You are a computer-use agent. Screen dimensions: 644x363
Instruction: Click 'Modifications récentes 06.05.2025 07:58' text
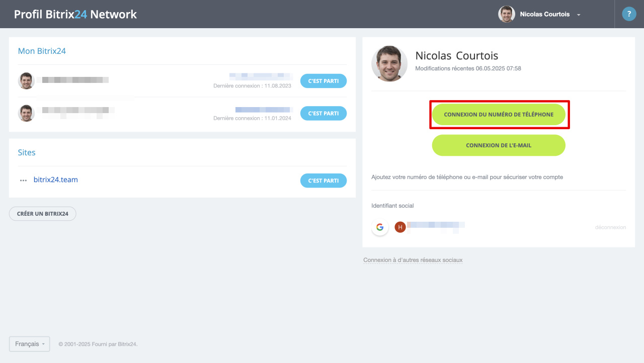pos(468,68)
